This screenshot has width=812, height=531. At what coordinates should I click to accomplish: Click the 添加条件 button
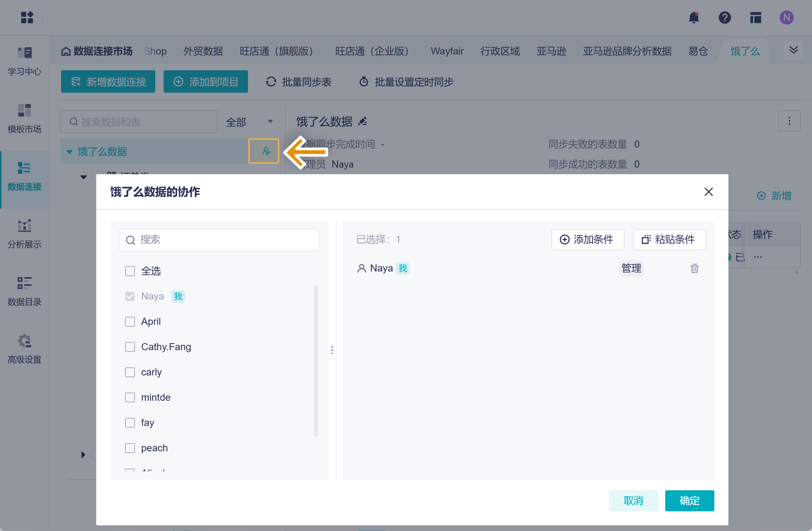[x=587, y=240]
